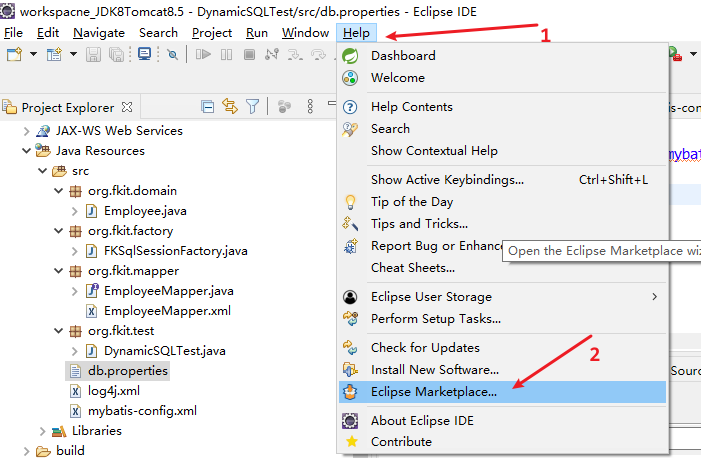This screenshot has height=458, width=701.
Task: Click the Save toolbar icon
Action: tap(93, 55)
